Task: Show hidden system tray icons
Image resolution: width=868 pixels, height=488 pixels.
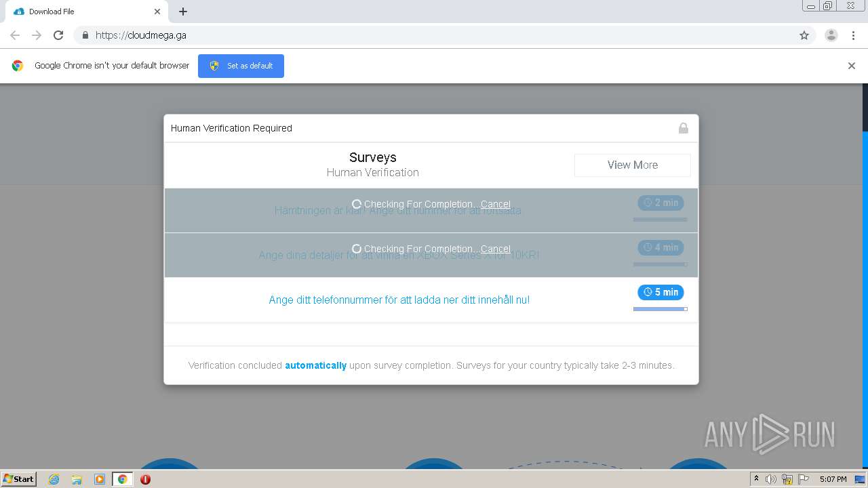Action: coord(756,479)
